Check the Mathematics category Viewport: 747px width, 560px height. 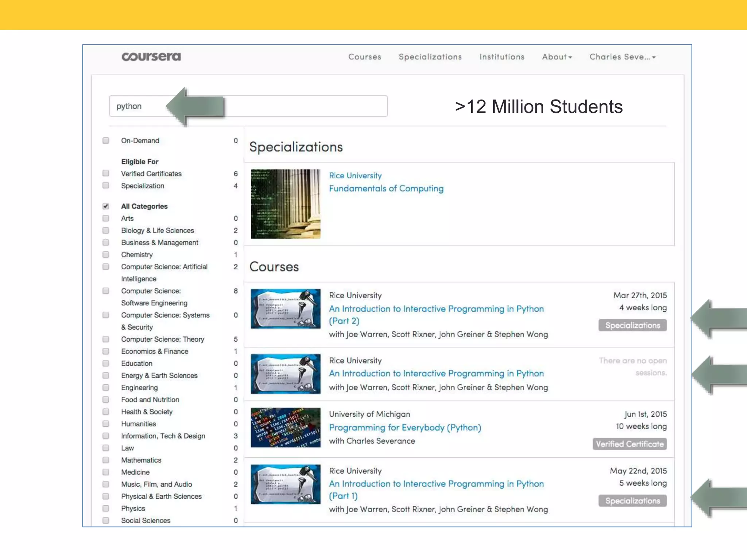pyautogui.click(x=106, y=460)
